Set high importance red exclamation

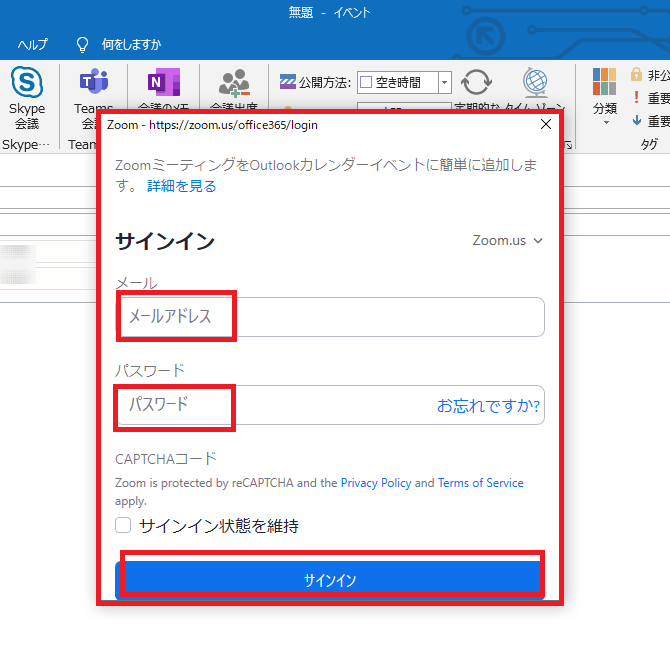pyautogui.click(x=636, y=97)
